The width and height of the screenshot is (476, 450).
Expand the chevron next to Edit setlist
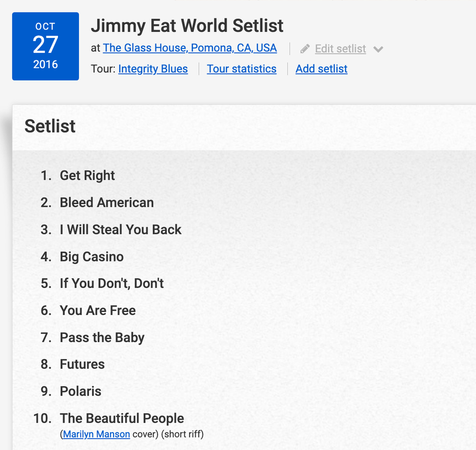click(x=378, y=49)
